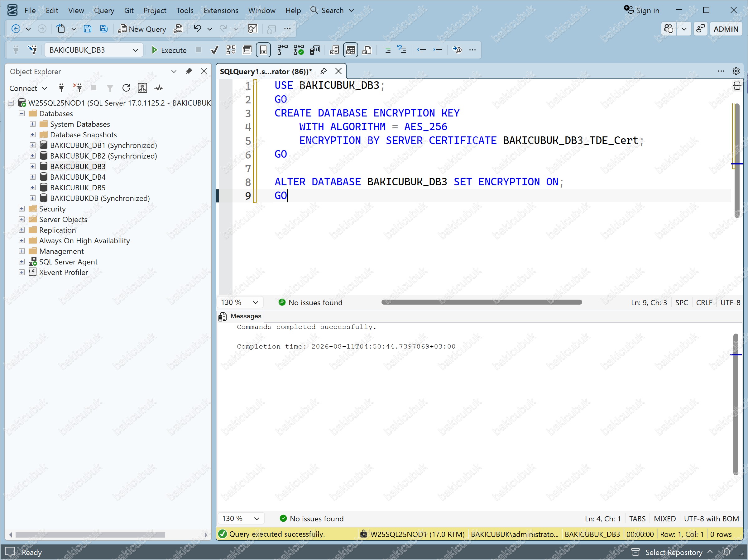The height and width of the screenshot is (560, 748).
Task: Click the new file icon in toolbar
Action: tap(60, 29)
